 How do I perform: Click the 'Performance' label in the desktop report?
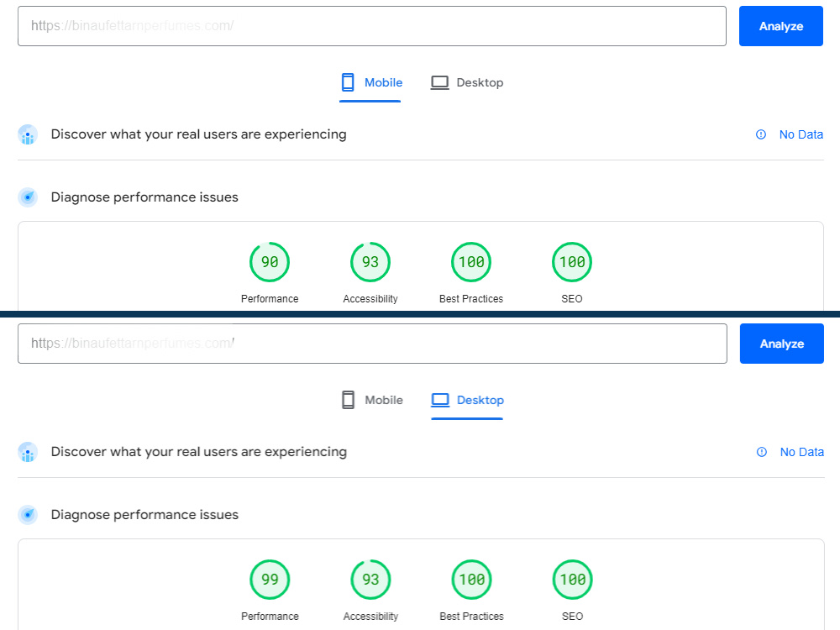tap(270, 617)
